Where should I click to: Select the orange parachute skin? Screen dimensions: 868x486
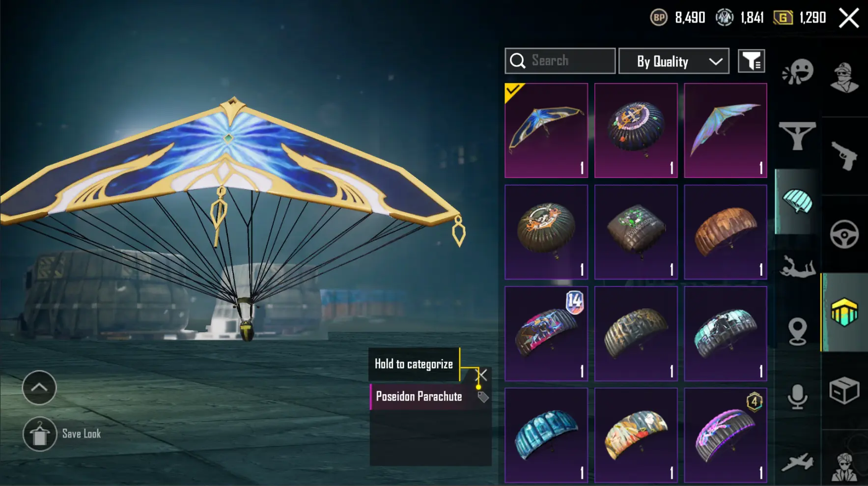point(726,232)
